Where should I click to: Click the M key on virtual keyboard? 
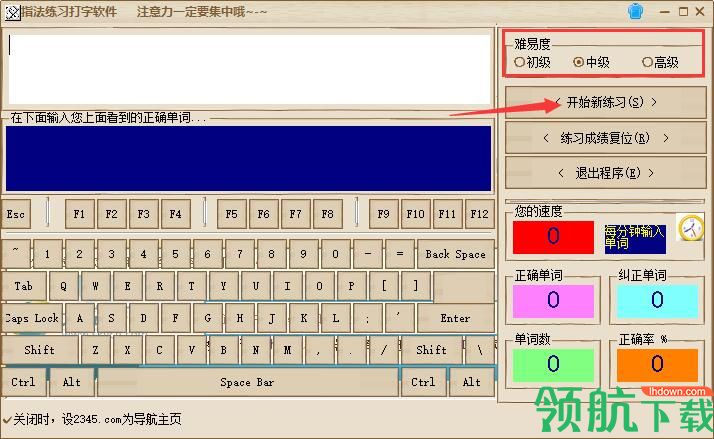pos(288,350)
